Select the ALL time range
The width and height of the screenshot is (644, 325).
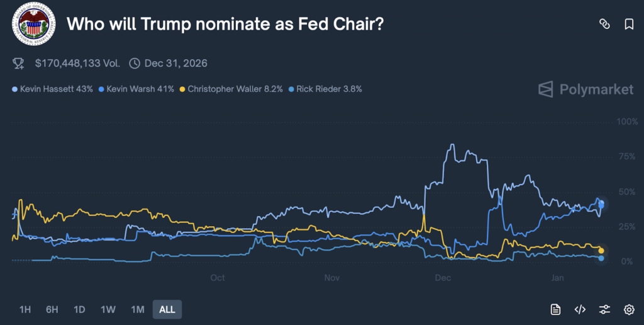click(x=167, y=309)
